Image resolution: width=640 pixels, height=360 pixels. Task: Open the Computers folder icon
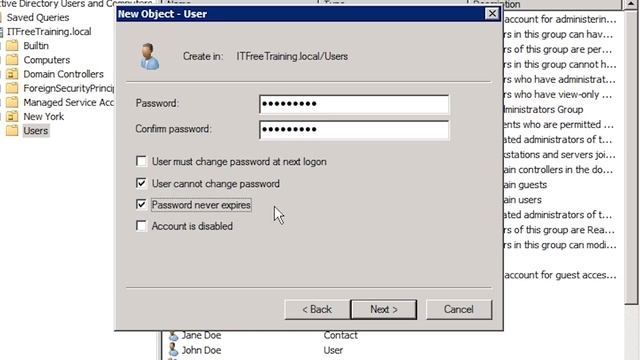[12, 60]
